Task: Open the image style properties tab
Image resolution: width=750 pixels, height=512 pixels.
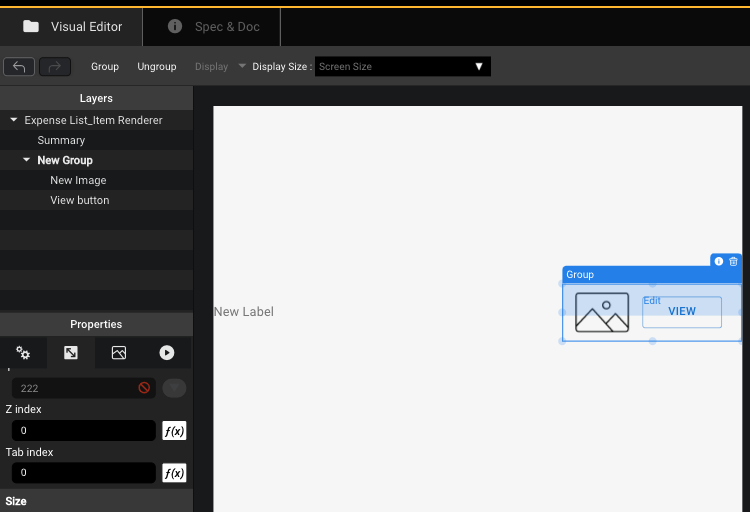Action: 119,353
